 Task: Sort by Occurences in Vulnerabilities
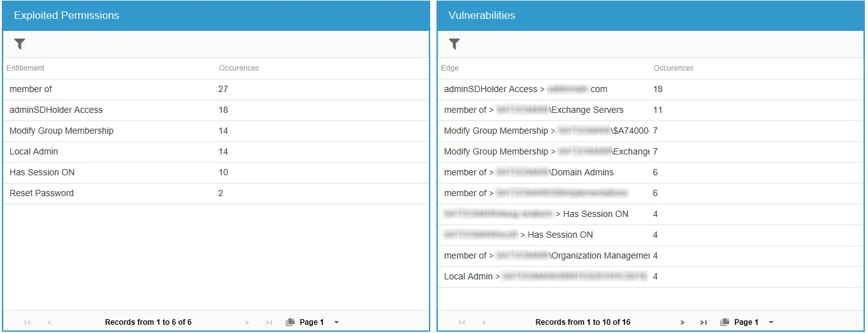click(x=674, y=68)
